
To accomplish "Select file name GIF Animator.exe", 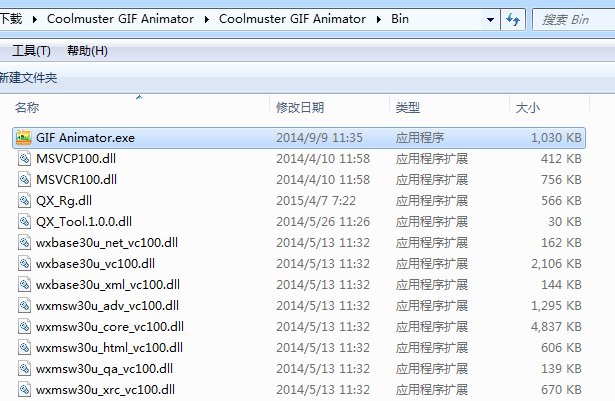I will pyautogui.click(x=86, y=138).
